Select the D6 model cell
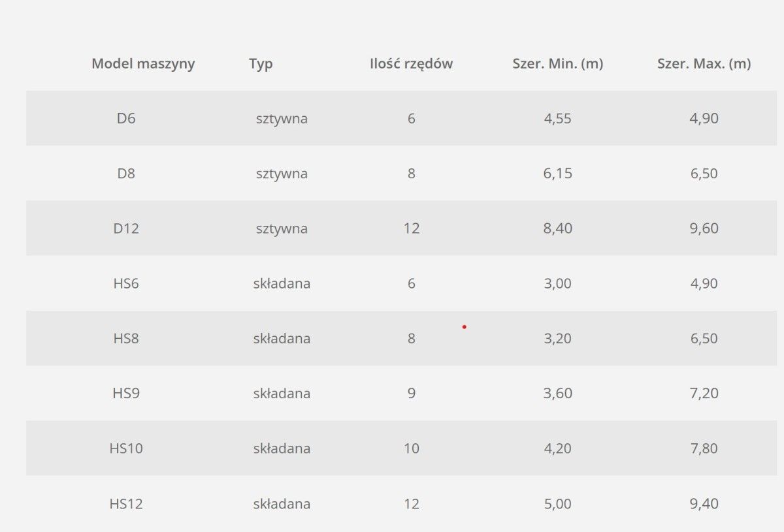Screen dimensions: 784x532 126,119
